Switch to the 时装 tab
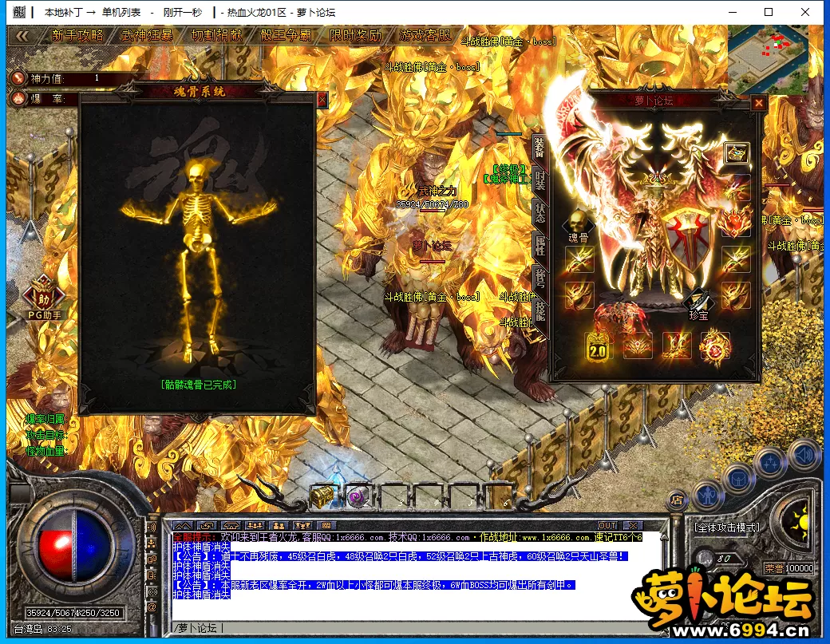 539,181
